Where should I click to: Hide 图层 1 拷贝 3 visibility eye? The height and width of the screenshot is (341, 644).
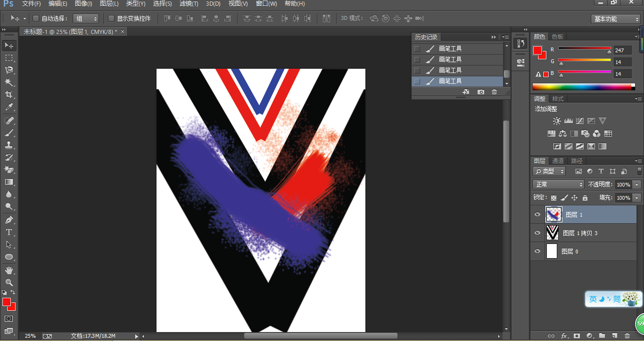point(537,233)
